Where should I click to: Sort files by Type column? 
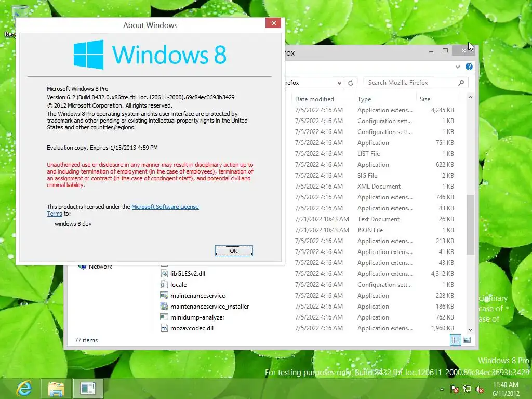[364, 99]
